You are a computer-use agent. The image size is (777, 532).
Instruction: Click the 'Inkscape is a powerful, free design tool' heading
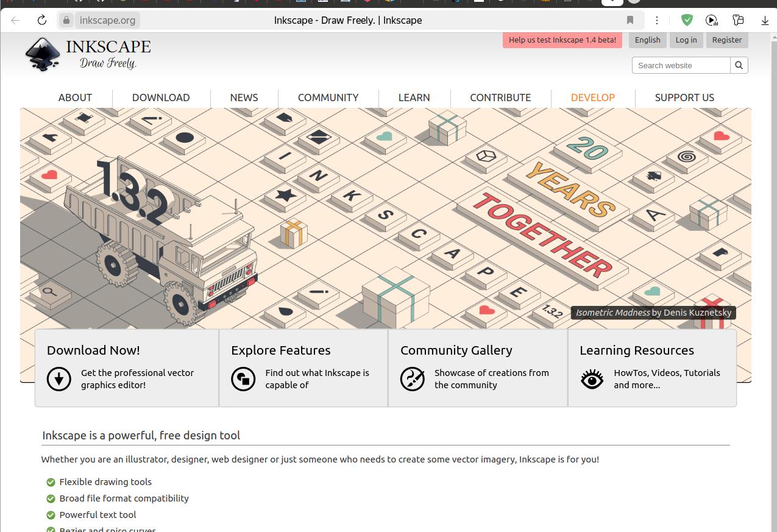click(x=141, y=436)
